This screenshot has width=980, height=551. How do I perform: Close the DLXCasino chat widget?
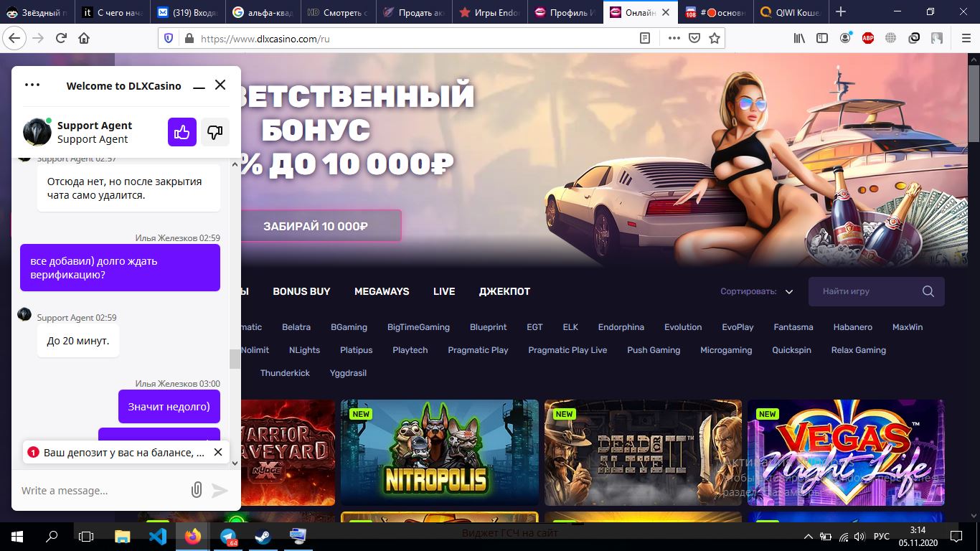[220, 85]
